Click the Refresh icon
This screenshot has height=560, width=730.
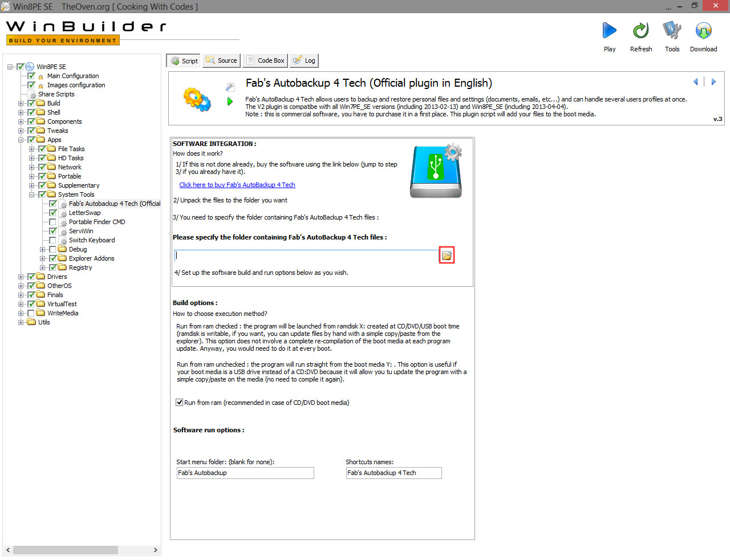(x=640, y=31)
